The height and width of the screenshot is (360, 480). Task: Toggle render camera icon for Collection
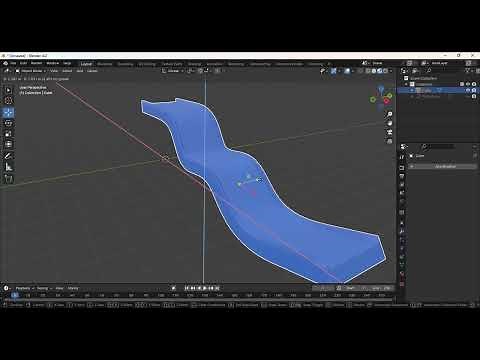tap(474, 84)
